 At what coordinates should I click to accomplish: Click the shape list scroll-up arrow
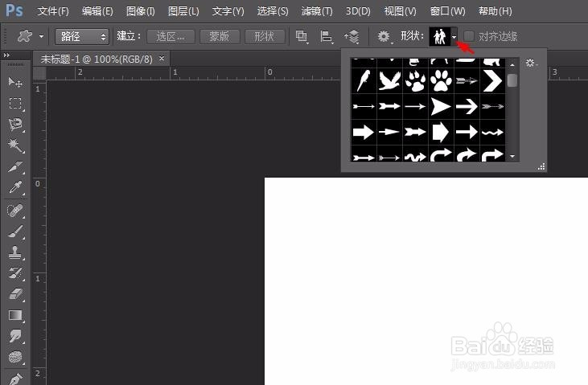[x=512, y=64]
